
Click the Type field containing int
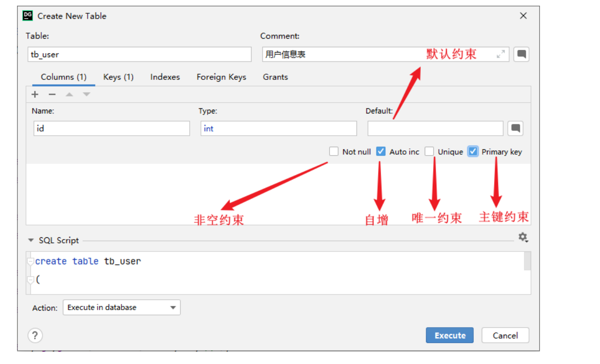[x=278, y=129]
